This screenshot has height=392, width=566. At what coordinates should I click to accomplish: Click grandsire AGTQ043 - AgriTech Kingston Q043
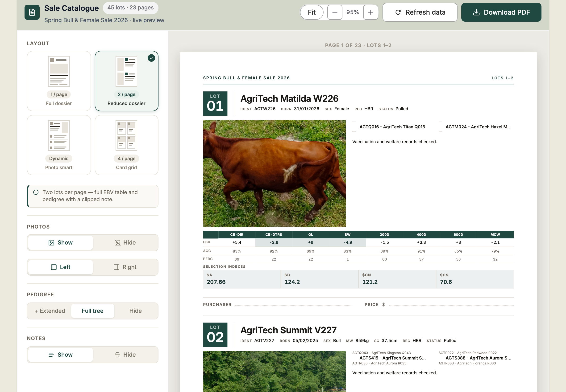(x=381, y=353)
